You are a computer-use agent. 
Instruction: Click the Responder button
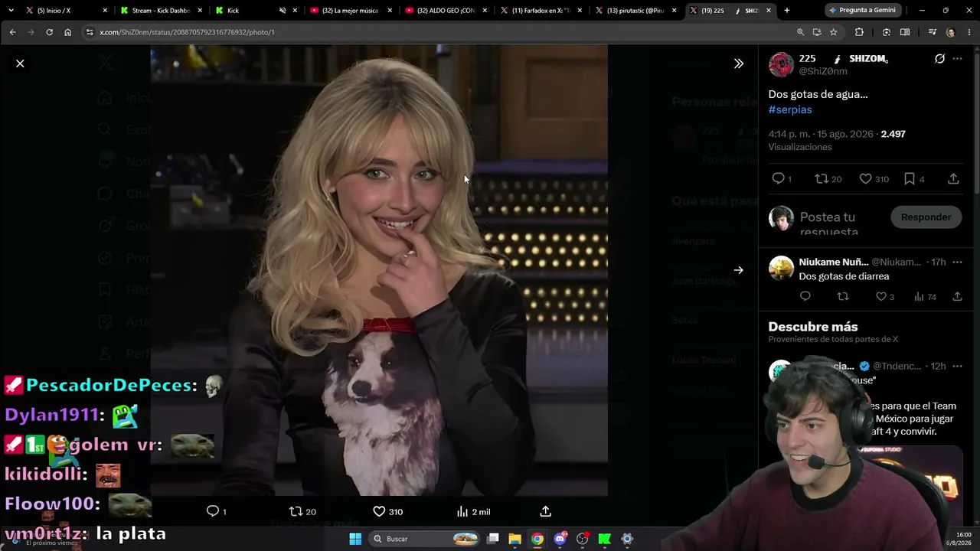[926, 217]
